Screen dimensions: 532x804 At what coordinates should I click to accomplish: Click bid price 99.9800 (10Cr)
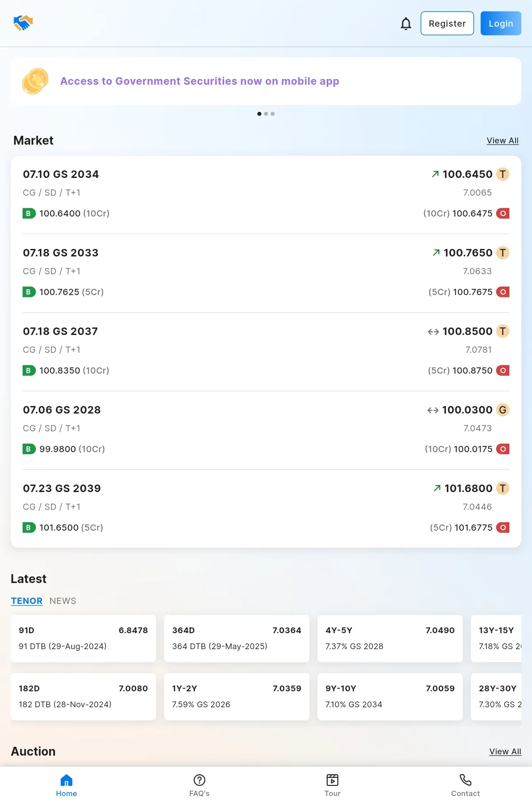[72, 449]
